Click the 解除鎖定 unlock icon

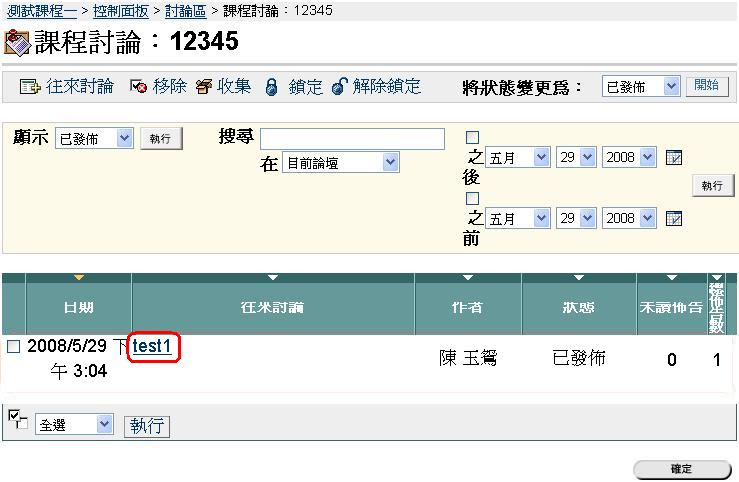(x=339, y=87)
